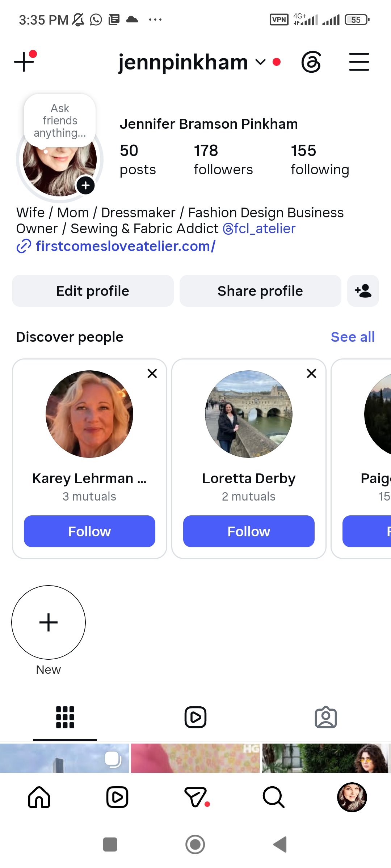Switch to the posts grid tab
391x868 pixels.
coord(65,717)
